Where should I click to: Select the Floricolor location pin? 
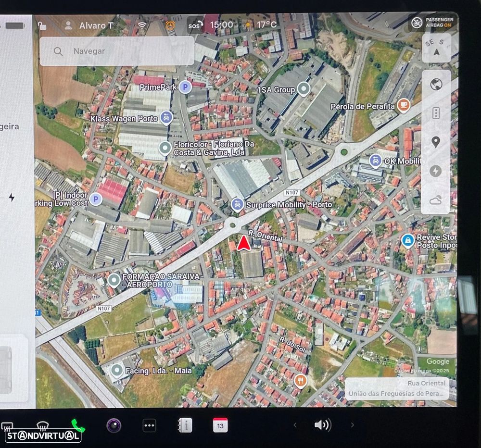[165, 149]
